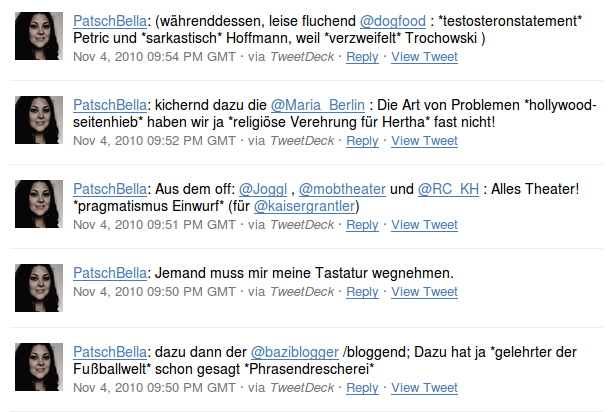Open the @kaisergrantler mention link

(305, 206)
